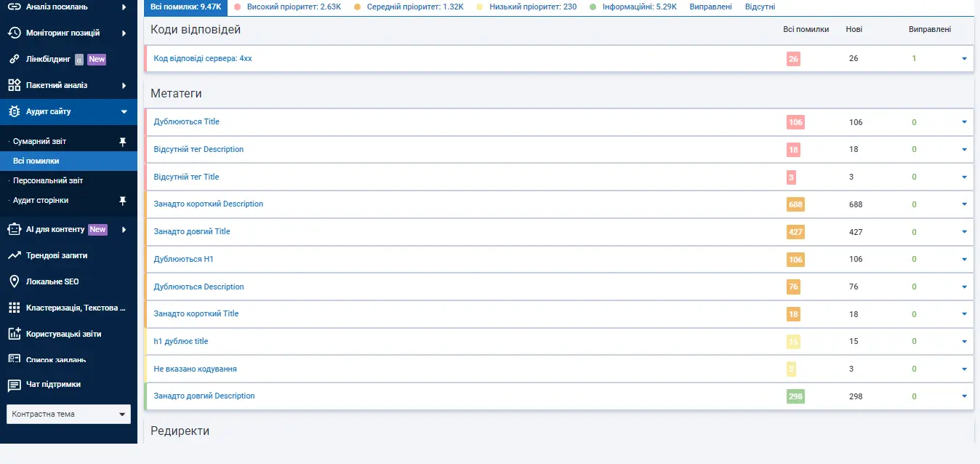Viewport: 980px width, 464px height.
Task: Click the Пакетний аналіз grid icon
Action: coord(14,85)
